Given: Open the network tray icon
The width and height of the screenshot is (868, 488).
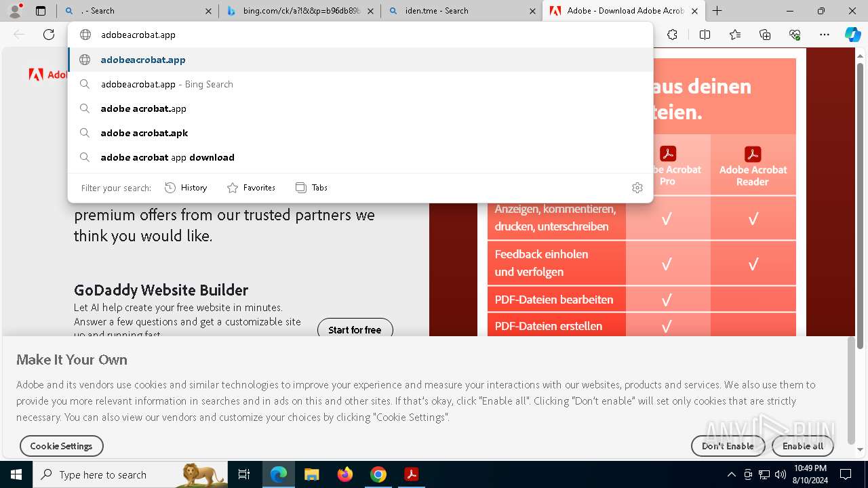Looking at the screenshot, I should [764, 474].
